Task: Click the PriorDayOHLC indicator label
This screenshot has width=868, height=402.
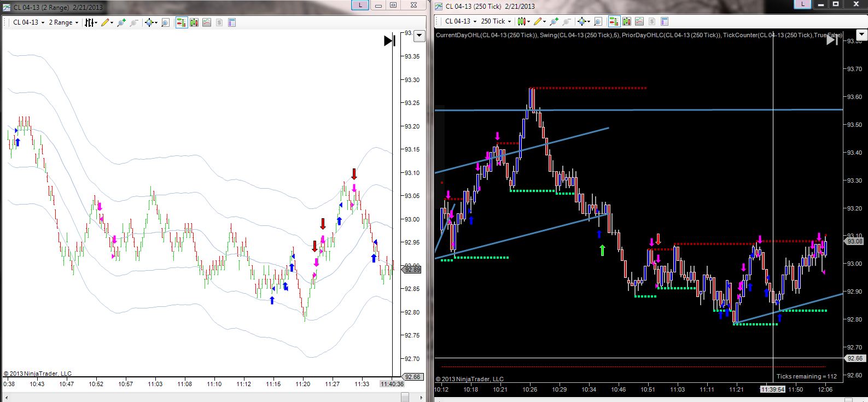Action: coord(671,35)
